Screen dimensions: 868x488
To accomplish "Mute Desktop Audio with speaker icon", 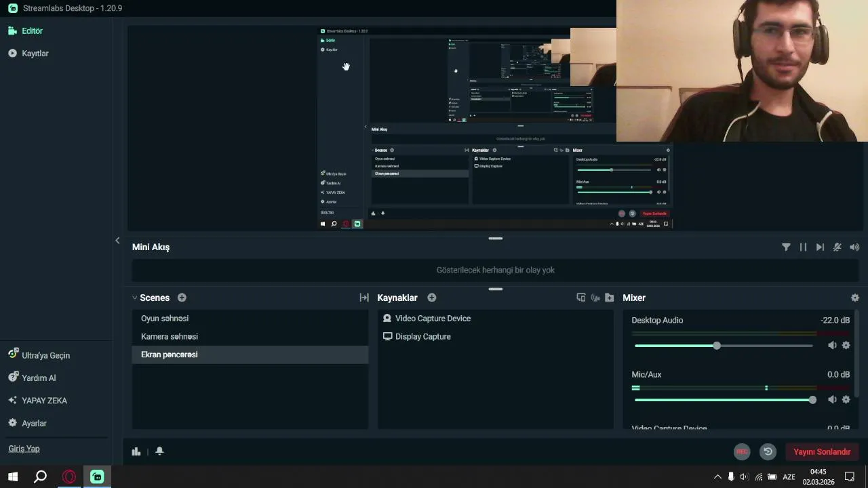I will [x=832, y=346].
